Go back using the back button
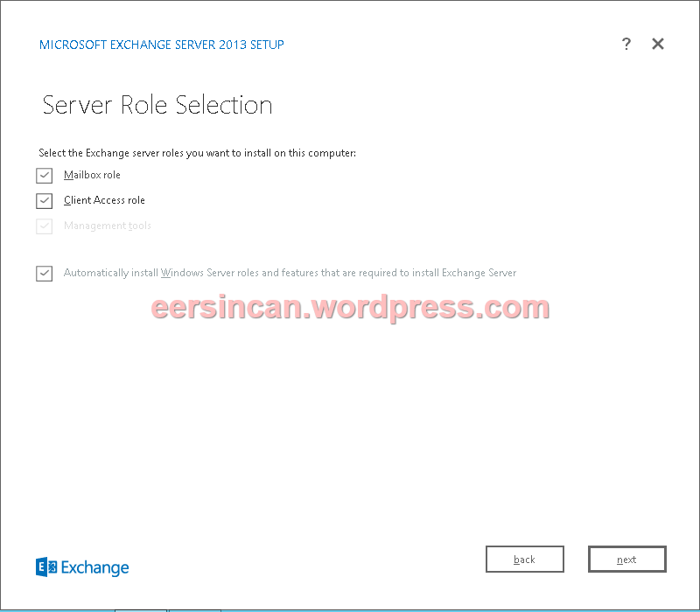This screenshot has height=612, width=700. (525, 560)
